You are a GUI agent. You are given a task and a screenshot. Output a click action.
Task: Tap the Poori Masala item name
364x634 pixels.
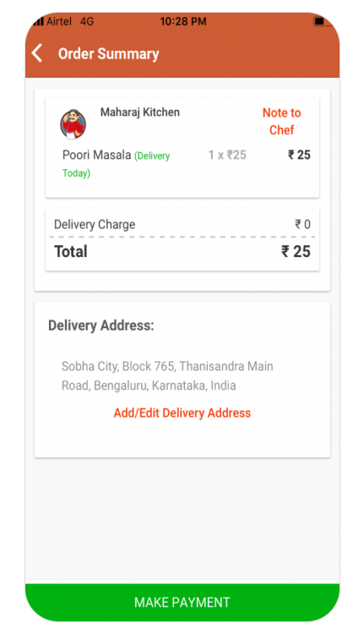coord(96,155)
